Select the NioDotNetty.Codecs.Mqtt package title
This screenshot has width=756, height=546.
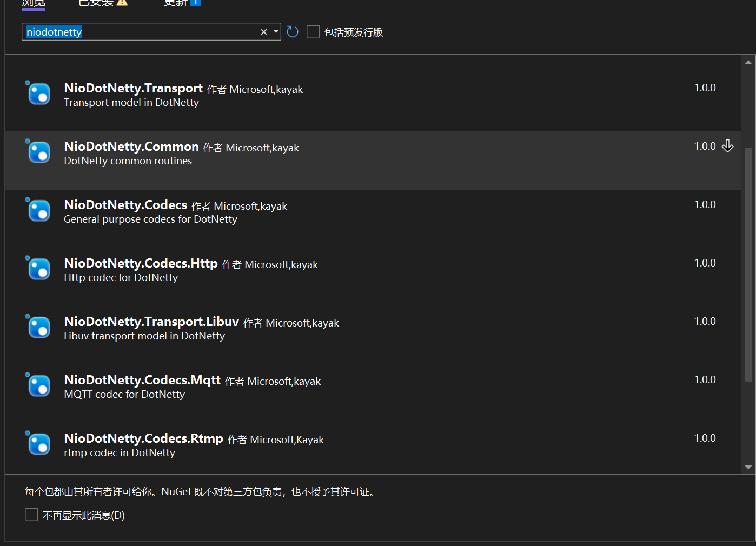(x=142, y=380)
